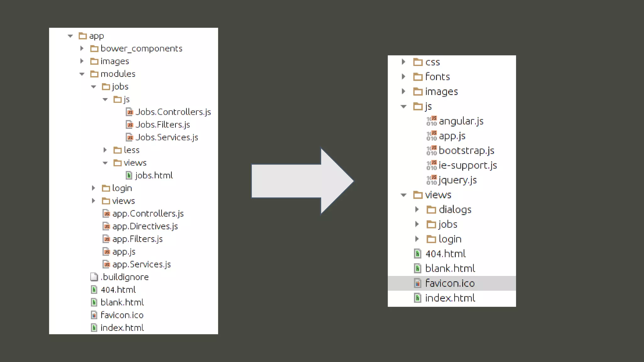Select app.Services.js in the tree
This screenshot has width=644, height=362.
(142, 265)
